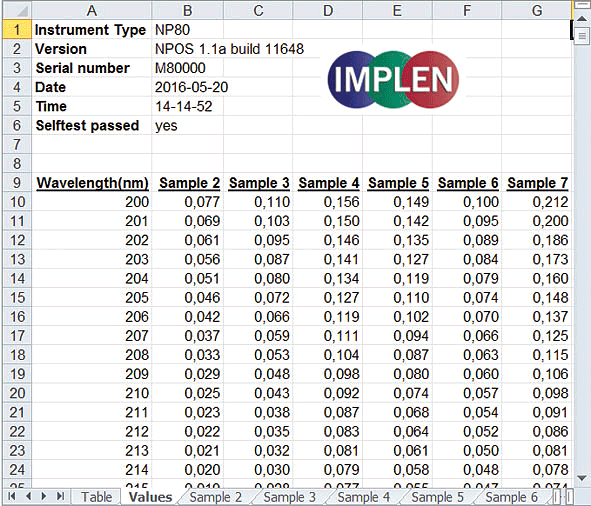Select row 1 header
The image size is (591, 506).
[x=17, y=29]
